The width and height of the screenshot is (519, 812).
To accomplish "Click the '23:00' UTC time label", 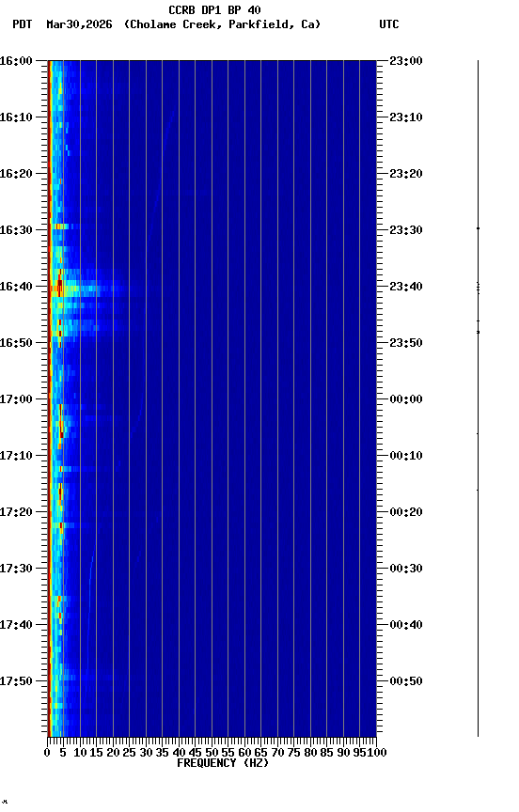I will (406, 61).
